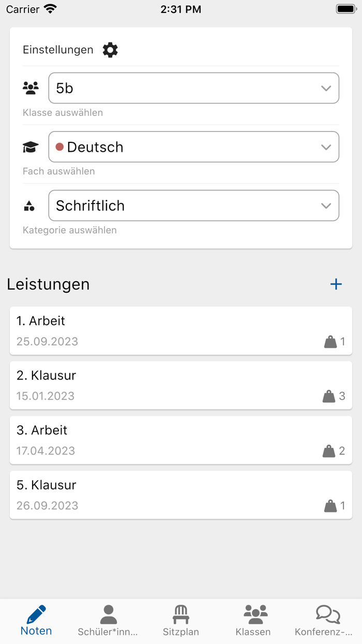Click the shapes icon beside Kategorie auswählen
362x644 pixels.
click(31, 205)
